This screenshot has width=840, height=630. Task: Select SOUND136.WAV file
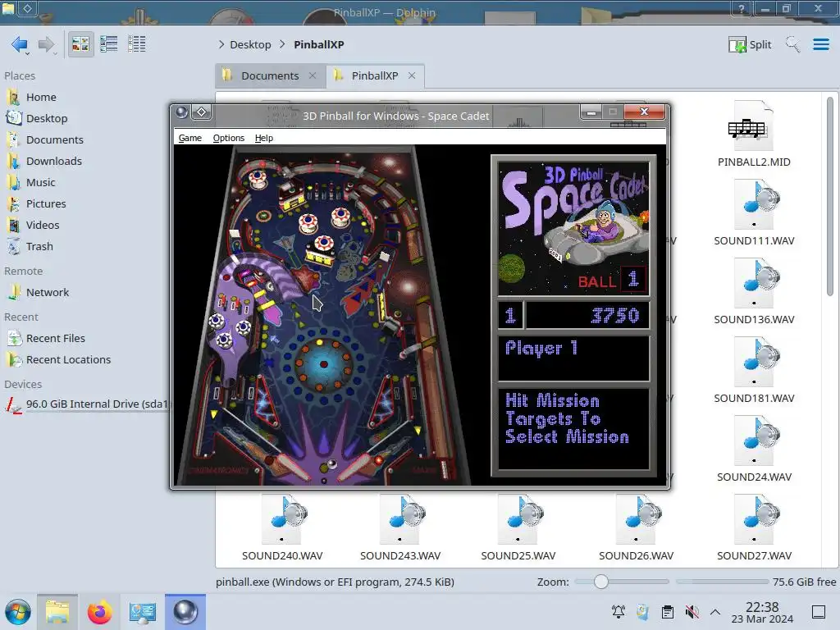754,291
